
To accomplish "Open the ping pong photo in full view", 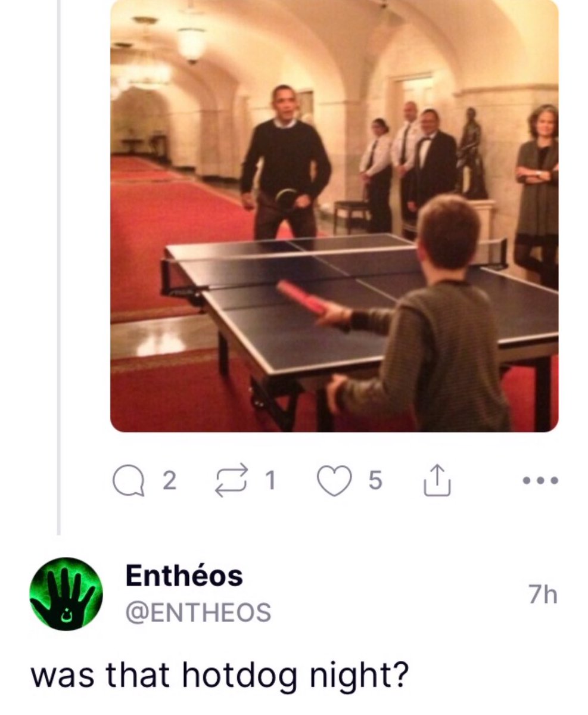I will pyautogui.click(x=334, y=215).
